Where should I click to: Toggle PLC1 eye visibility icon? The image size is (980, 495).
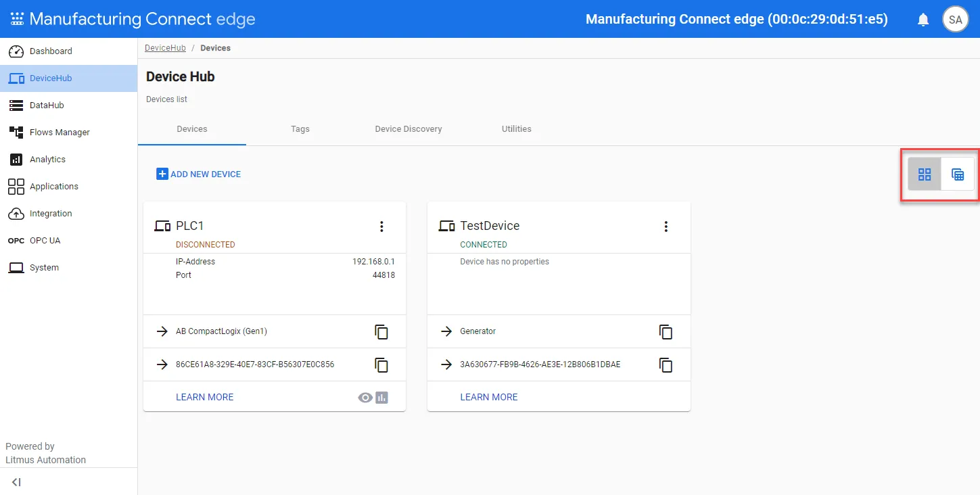pos(365,398)
